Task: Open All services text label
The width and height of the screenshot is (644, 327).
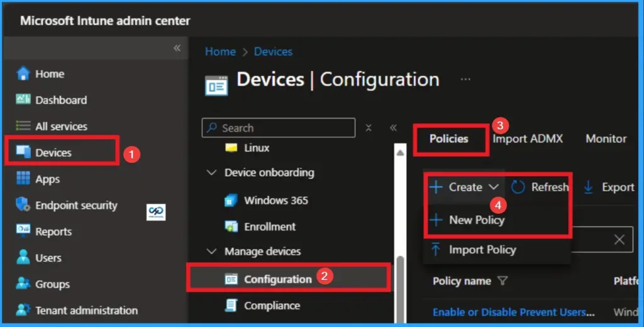Action: pos(62,126)
